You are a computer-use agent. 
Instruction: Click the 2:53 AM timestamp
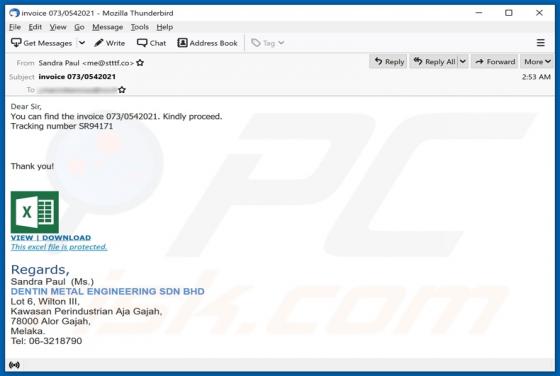click(x=536, y=77)
